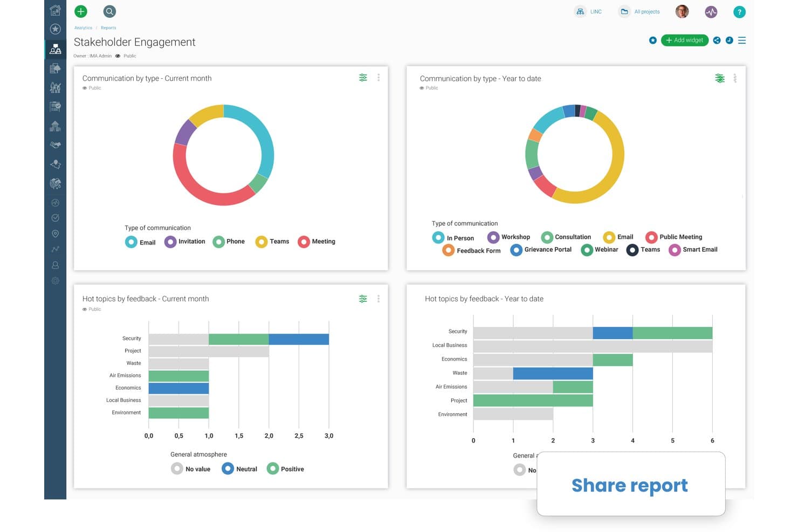Open the report hamburger menu

742,40
